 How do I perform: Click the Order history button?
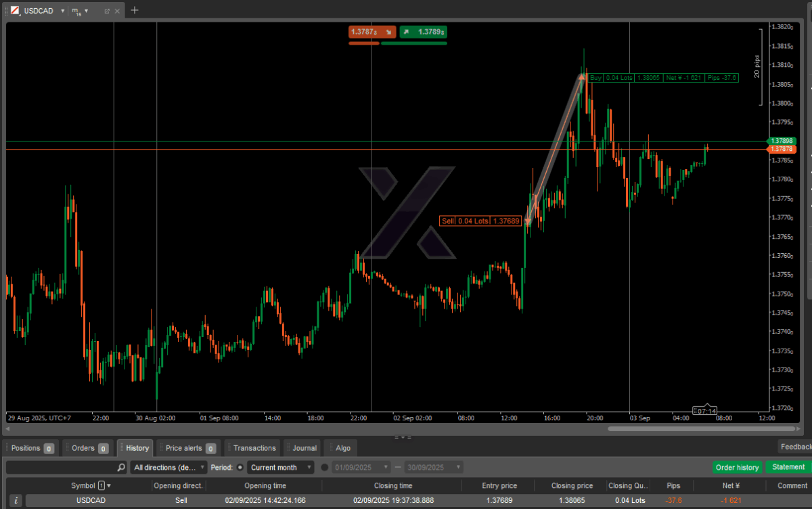pyautogui.click(x=737, y=467)
